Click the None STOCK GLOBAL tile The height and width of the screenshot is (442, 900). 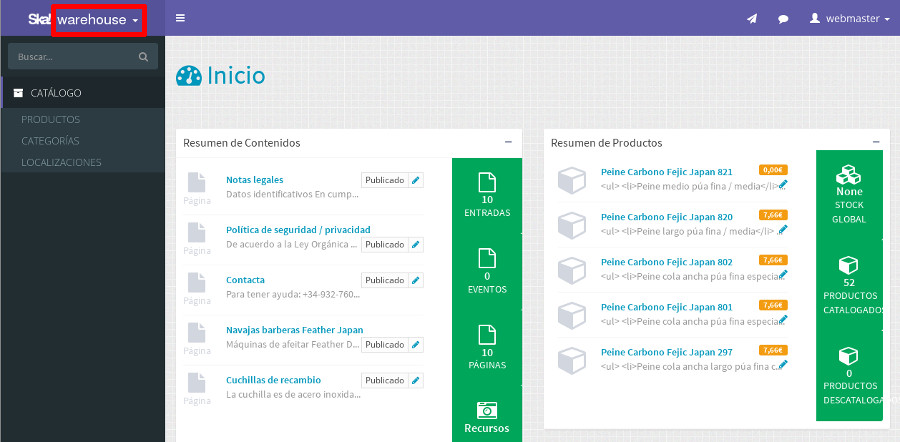[x=849, y=195]
